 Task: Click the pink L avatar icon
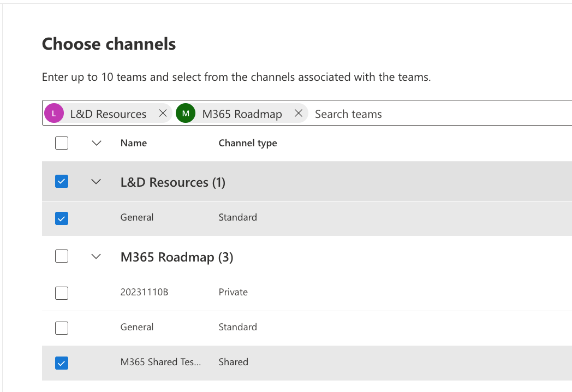54,113
